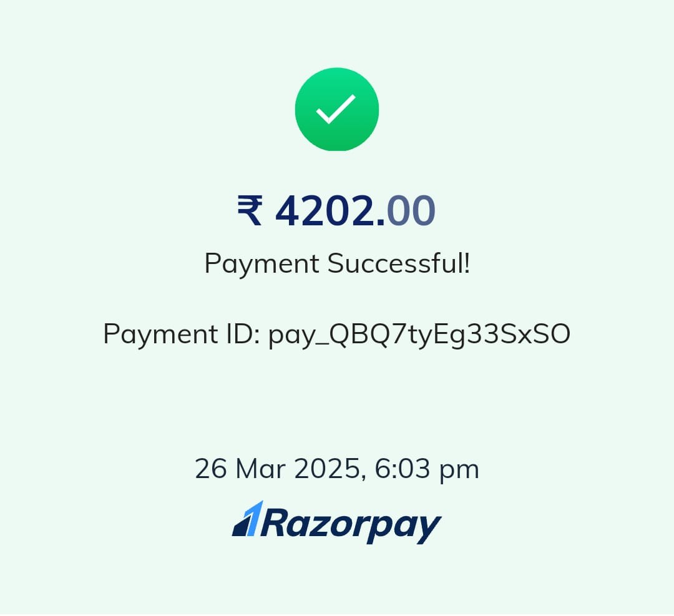This screenshot has height=616, width=674.
Task: Select the pay_QBQ7tyEg33SxSO identifier
Action: click(x=419, y=335)
